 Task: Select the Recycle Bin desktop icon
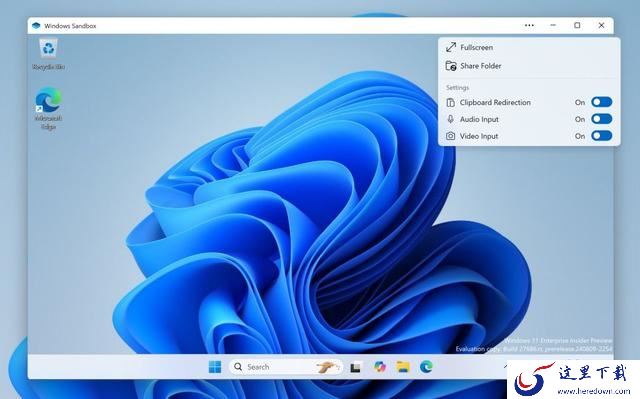pos(48,54)
